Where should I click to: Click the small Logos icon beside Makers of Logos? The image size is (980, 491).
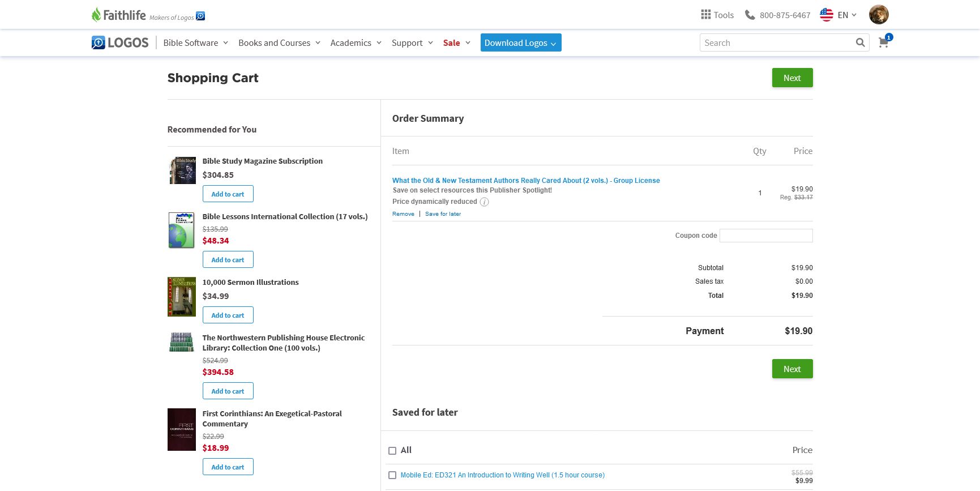tap(200, 16)
